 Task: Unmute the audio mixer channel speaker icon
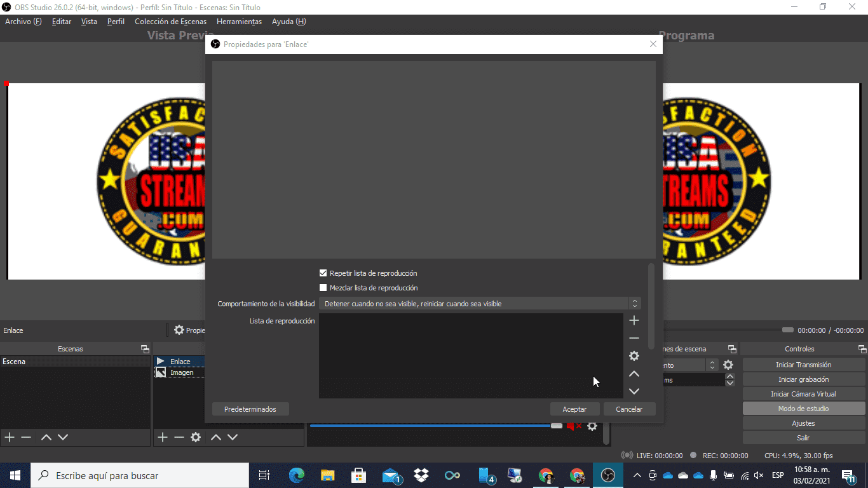coord(574,426)
